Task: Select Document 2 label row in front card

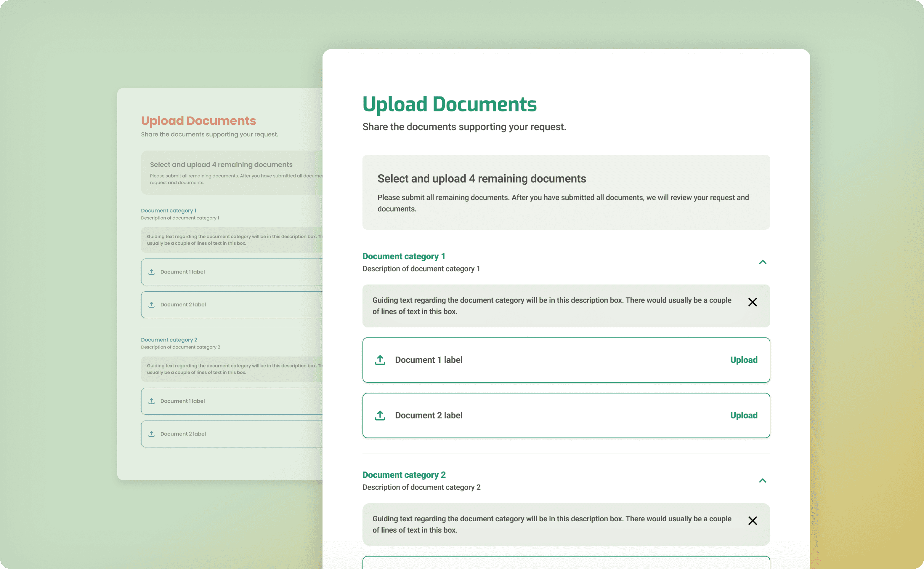Action: tap(429, 415)
